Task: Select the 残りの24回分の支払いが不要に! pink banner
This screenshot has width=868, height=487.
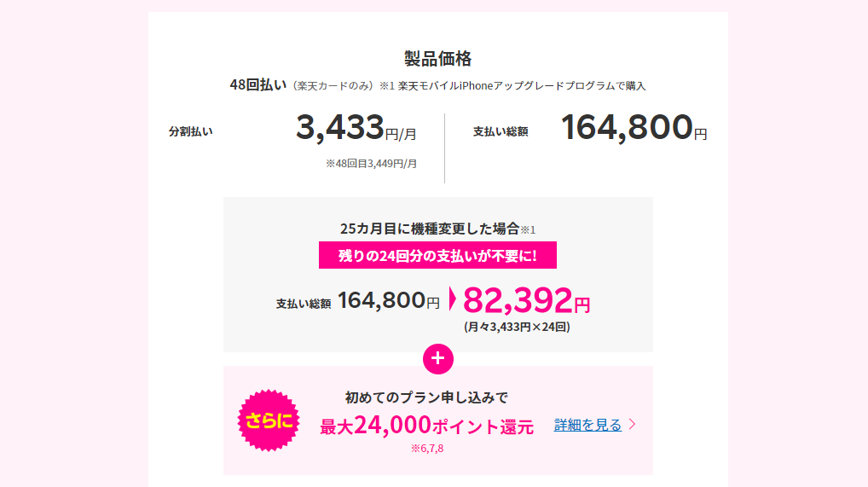Action: (437, 255)
